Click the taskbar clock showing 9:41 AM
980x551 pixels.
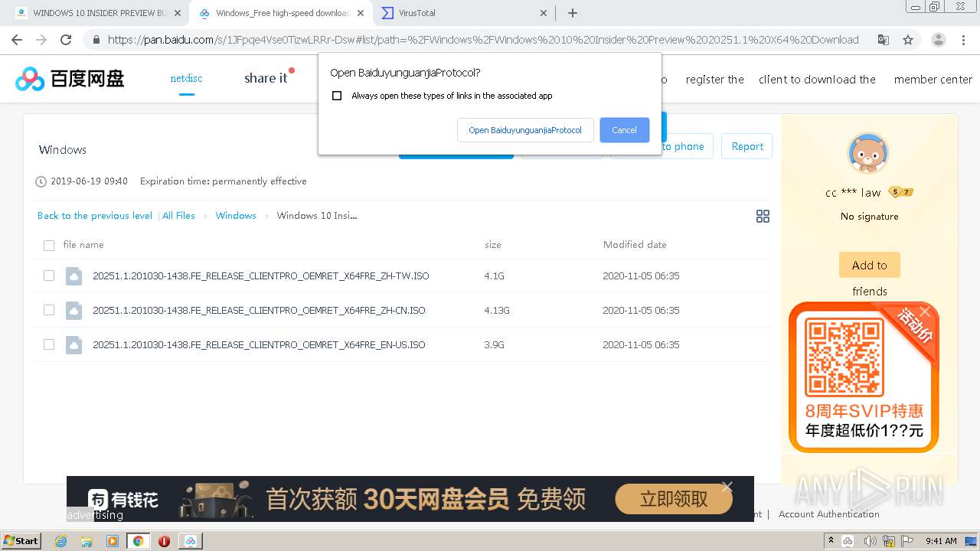941,541
